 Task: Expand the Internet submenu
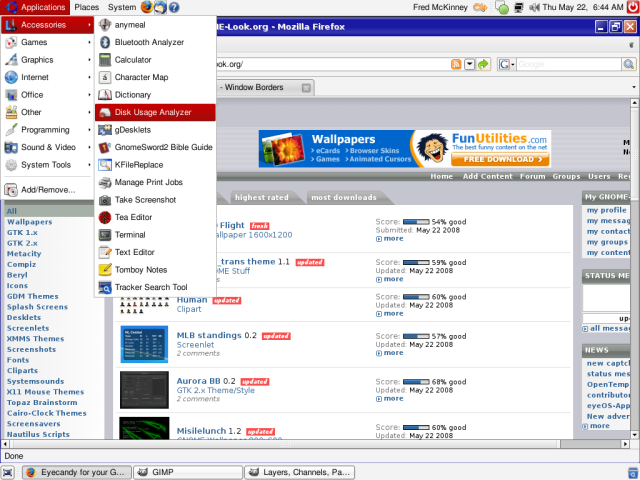point(47,78)
